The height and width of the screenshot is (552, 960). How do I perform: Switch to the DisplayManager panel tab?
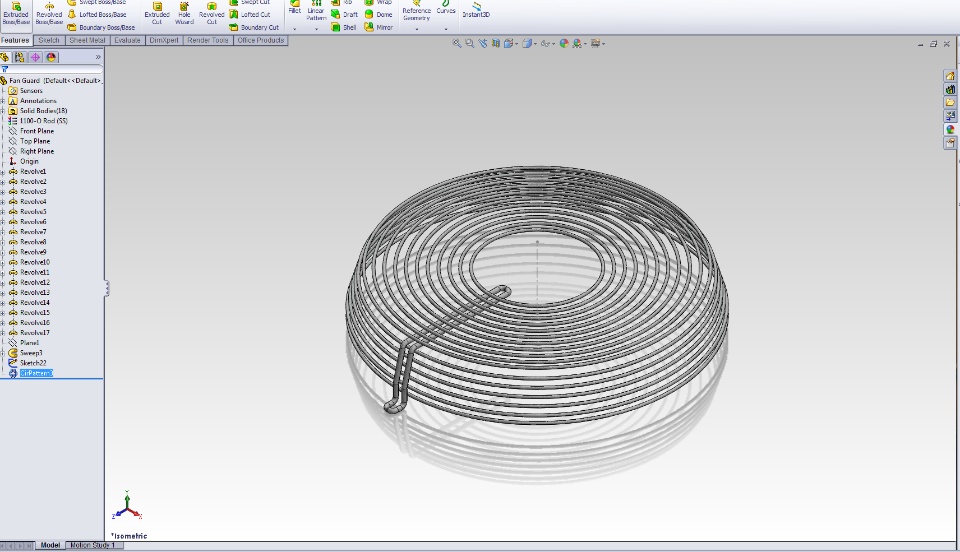pyautogui.click(x=51, y=57)
